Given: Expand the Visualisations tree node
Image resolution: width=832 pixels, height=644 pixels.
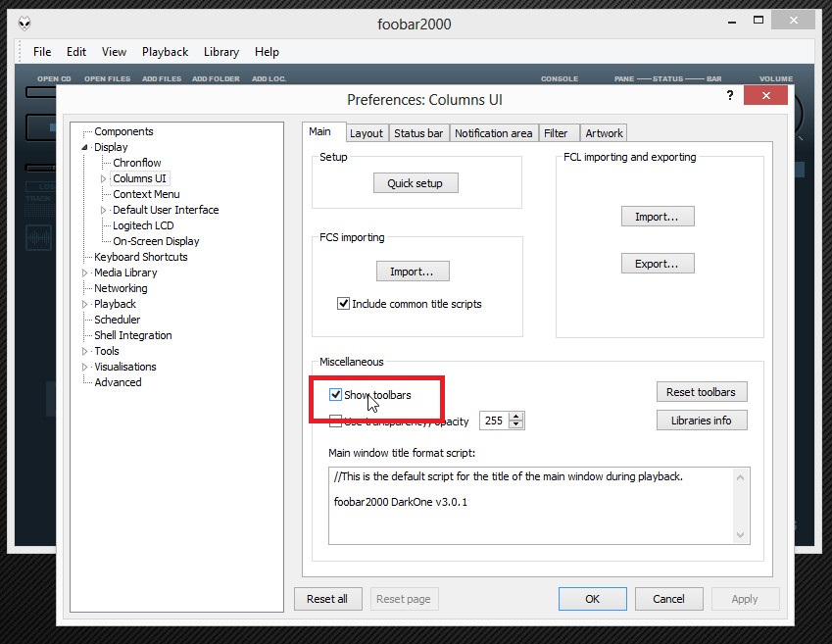Looking at the screenshot, I should pos(84,367).
